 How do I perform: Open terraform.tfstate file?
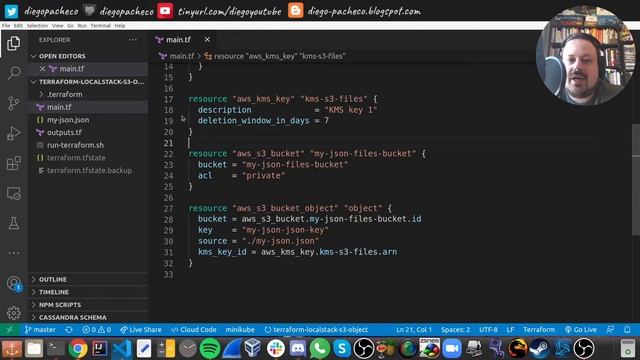[88, 158]
